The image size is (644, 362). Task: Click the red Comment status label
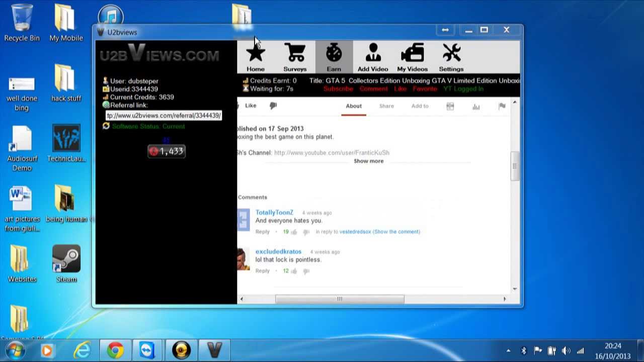tap(373, 89)
